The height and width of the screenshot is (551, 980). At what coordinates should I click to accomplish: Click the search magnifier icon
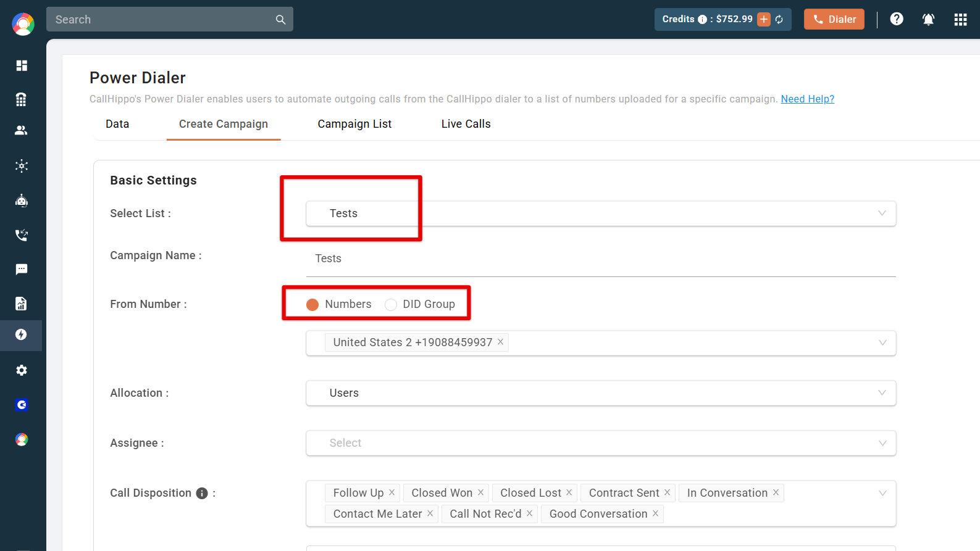[280, 20]
